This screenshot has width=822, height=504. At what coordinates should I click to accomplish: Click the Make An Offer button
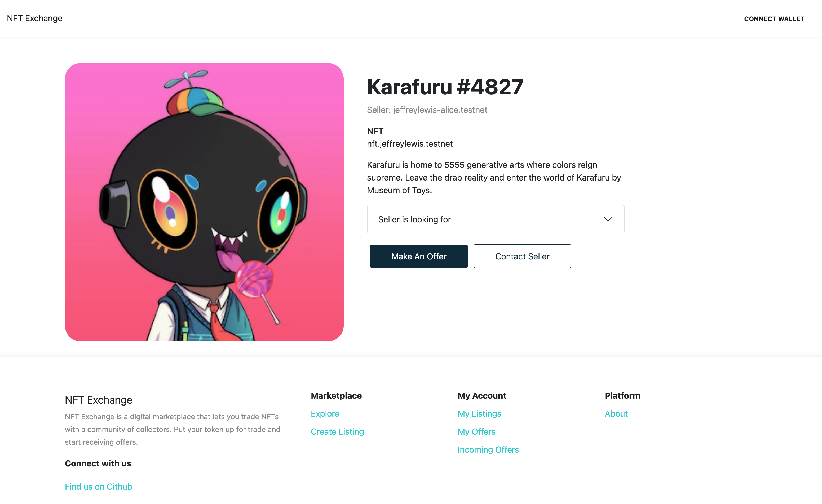(x=419, y=256)
